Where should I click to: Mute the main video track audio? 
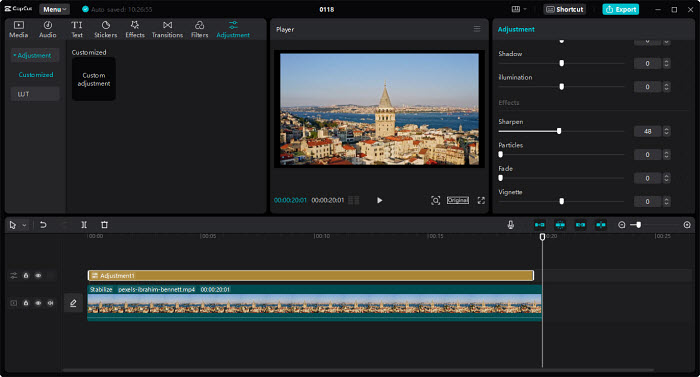pyautogui.click(x=50, y=303)
